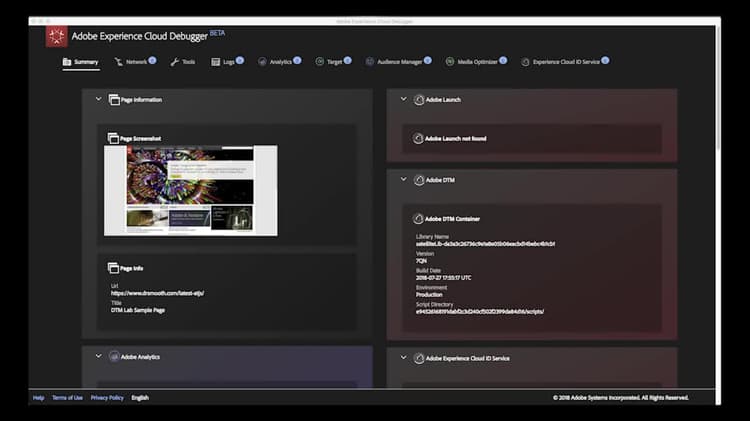
Task: Switch to the Logs tab
Action: (x=228, y=62)
